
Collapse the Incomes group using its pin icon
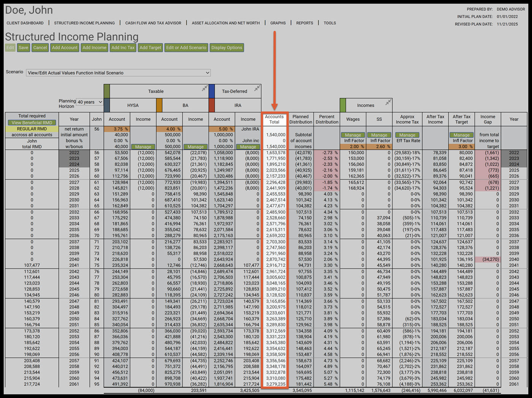tap(388, 102)
